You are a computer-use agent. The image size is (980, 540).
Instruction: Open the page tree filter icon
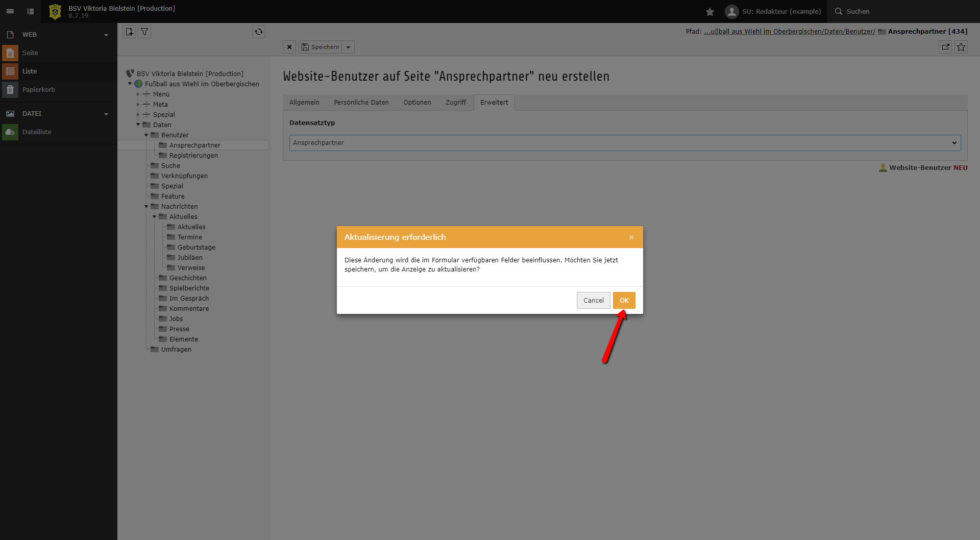coord(144,32)
